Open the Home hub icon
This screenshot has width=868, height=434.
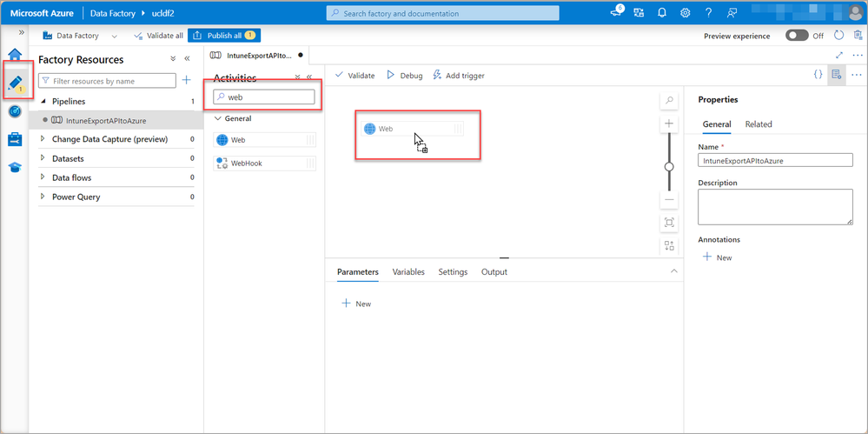pyautogui.click(x=15, y=54)
